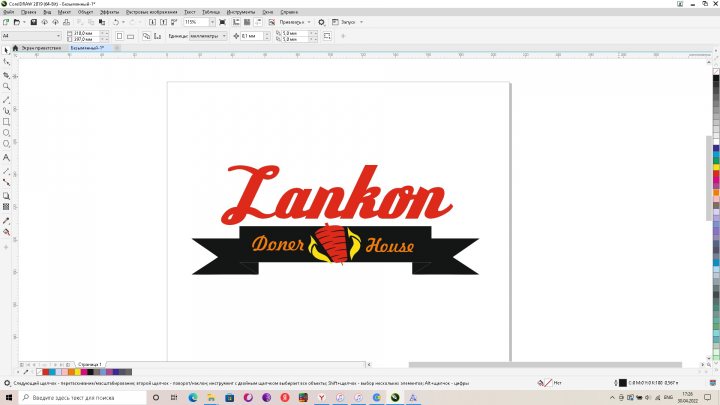Screen dimensions: 720x405
Task: Undo the last action
Action: pyautogui.click(x=116, y=22)
